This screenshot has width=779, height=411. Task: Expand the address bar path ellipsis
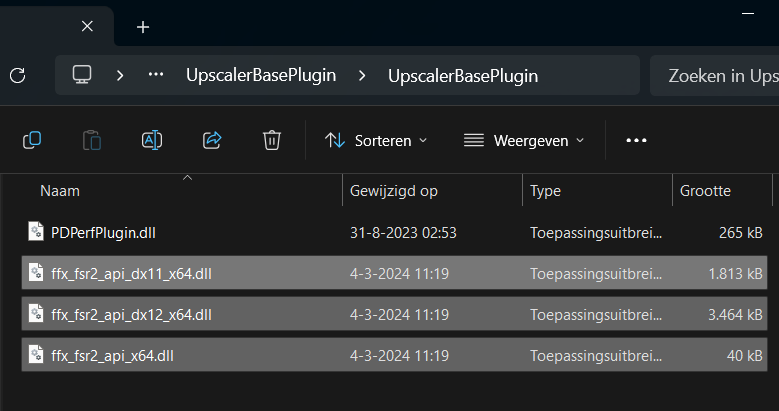point(156,75)
